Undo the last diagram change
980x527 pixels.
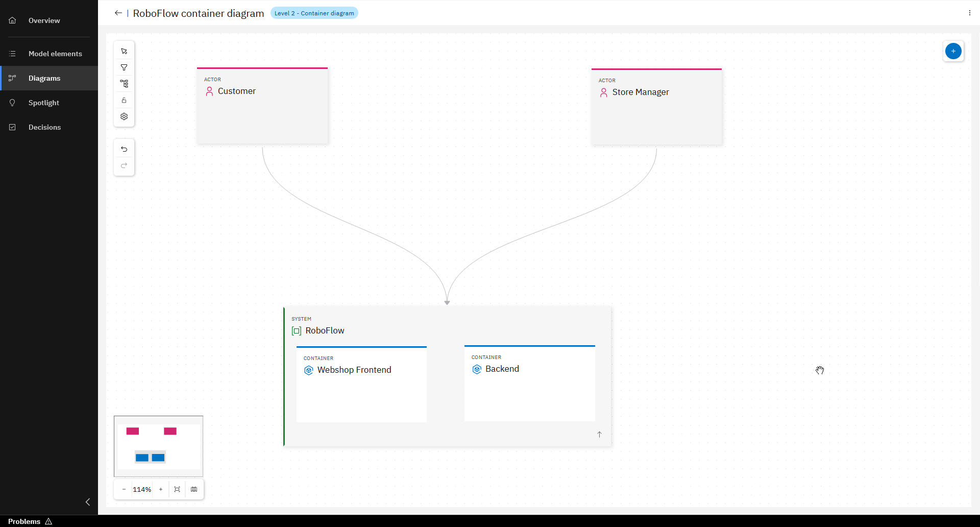(x=124, y=149)
